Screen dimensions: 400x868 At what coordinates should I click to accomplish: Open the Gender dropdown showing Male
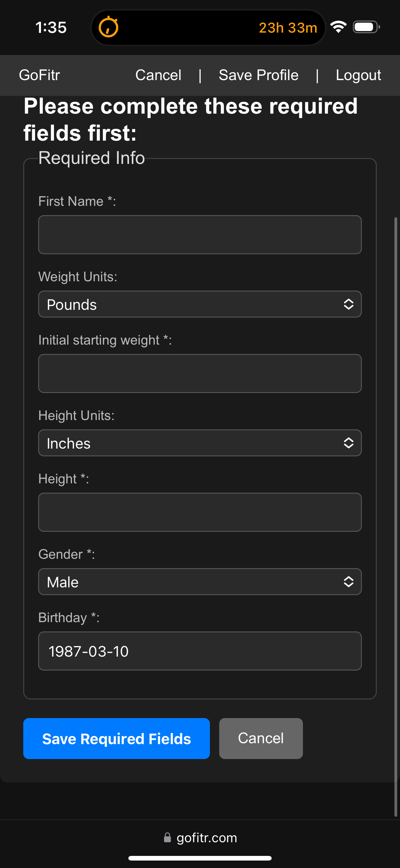coord(200,581)
